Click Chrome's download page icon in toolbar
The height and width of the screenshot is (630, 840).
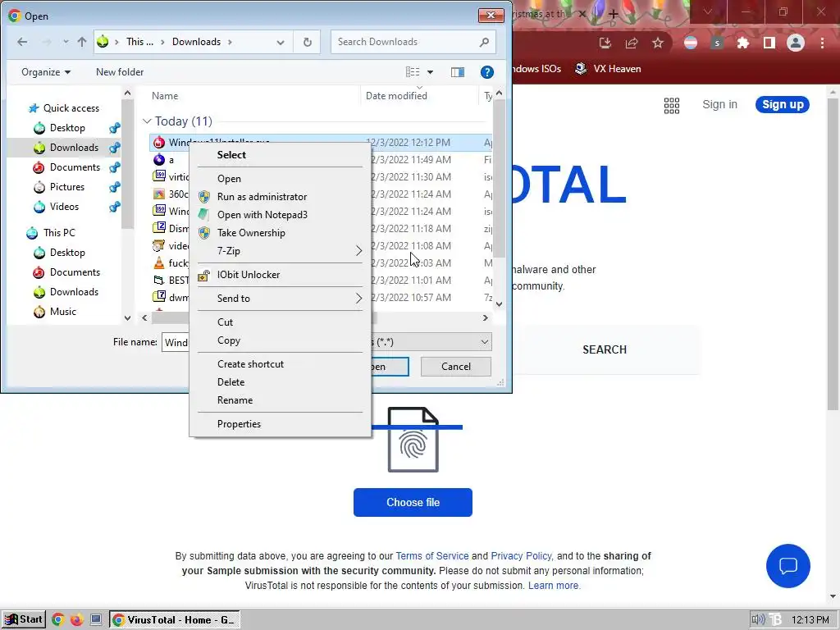(x=605, y=43)
